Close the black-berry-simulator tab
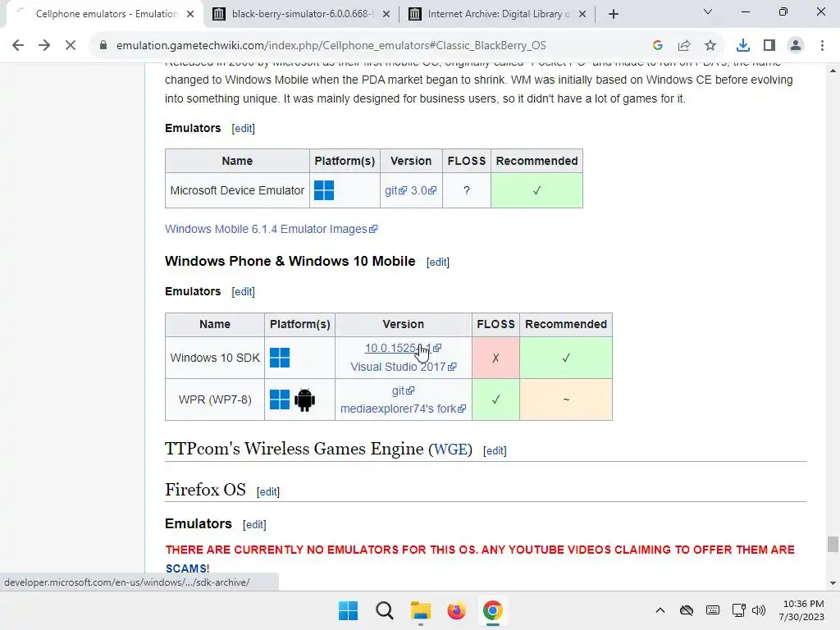This screenshot has height=630, width=840. coord(386,14)
